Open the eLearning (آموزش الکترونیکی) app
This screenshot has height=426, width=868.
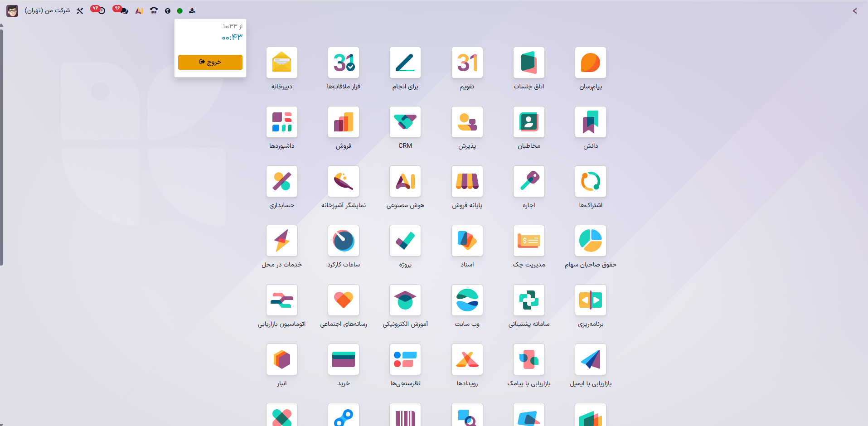405,300
